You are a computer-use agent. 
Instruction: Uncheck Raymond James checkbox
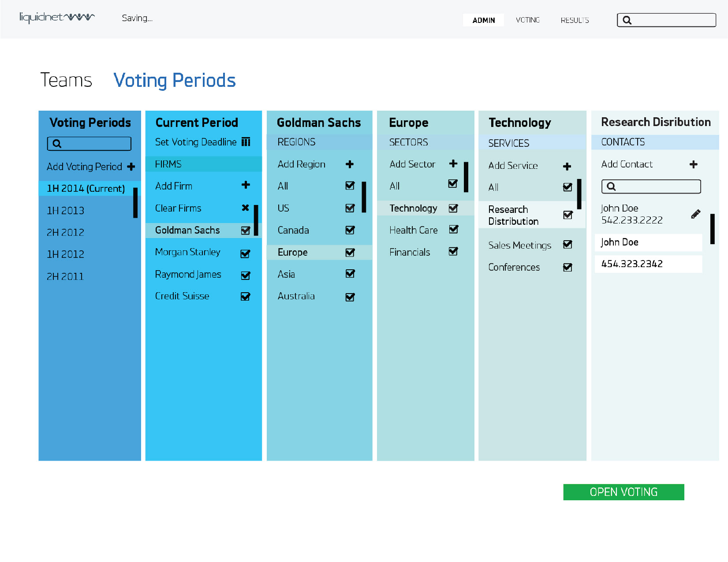coord(246,275)
